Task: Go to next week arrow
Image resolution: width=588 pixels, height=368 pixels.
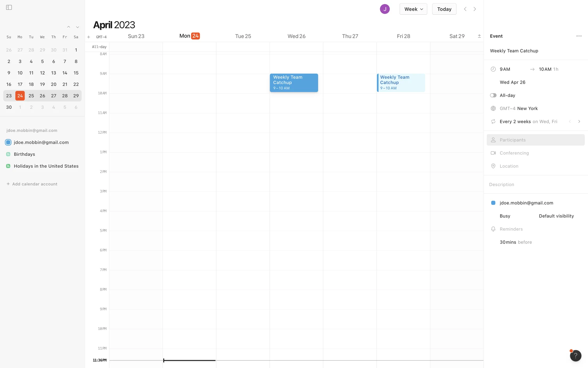Action: click(x=475, y=9)
